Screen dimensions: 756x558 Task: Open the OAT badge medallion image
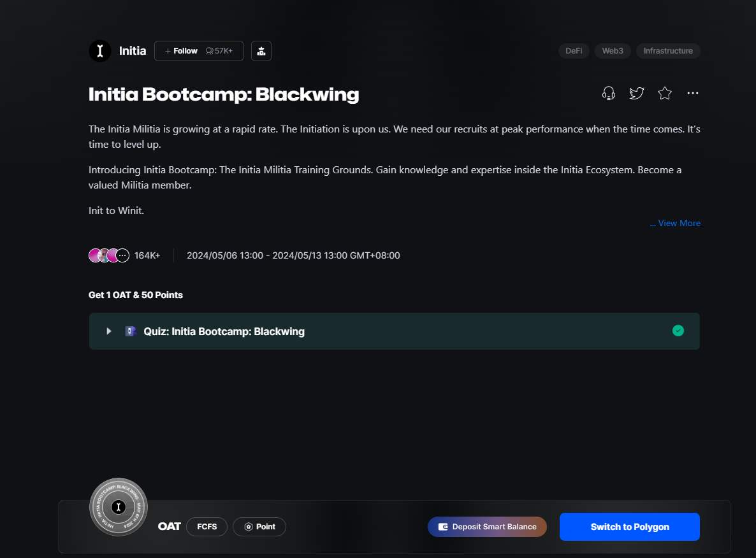pos(119,507)
